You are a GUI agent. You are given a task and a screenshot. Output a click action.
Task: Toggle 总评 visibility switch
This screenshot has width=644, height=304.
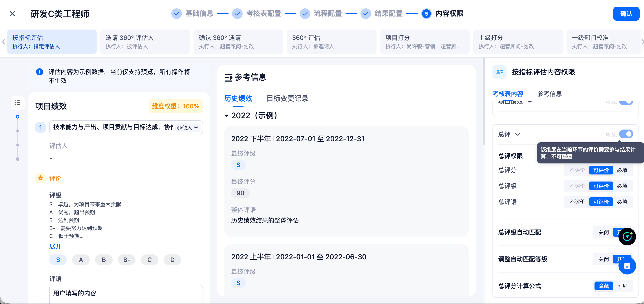tap(626, 134)
